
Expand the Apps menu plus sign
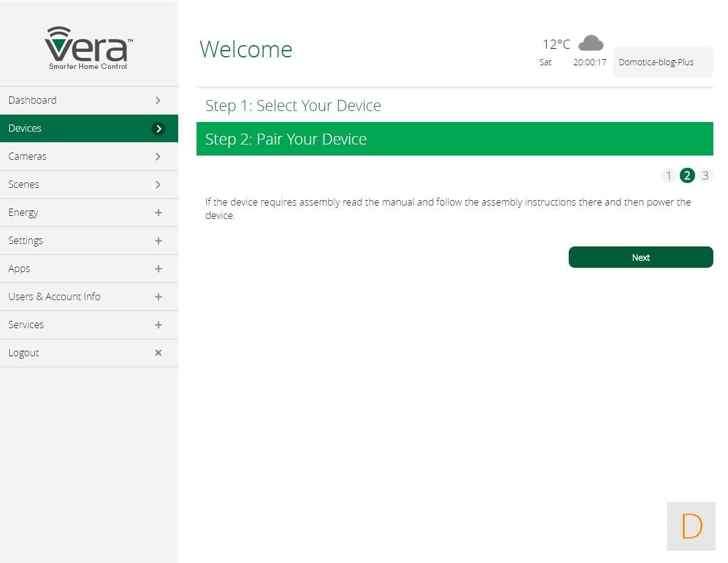158,268
